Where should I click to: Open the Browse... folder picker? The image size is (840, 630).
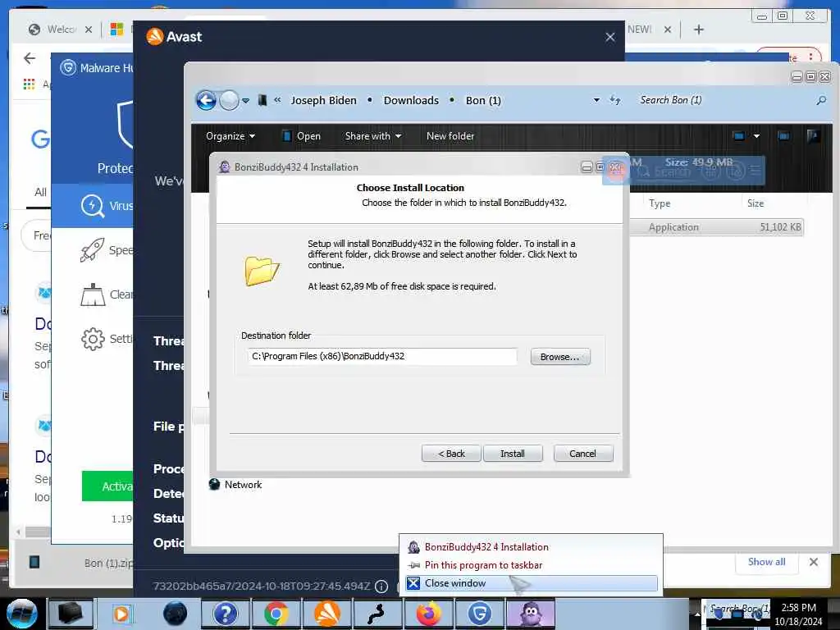(559, 357)
